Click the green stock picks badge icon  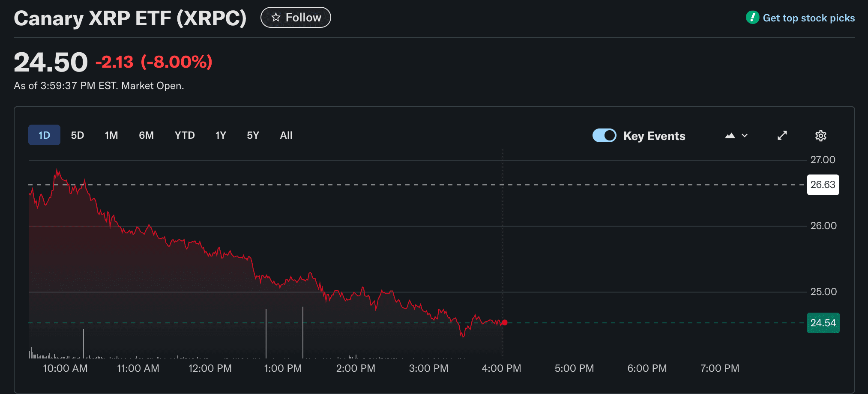pyautogui.click(x=752, y=18)
